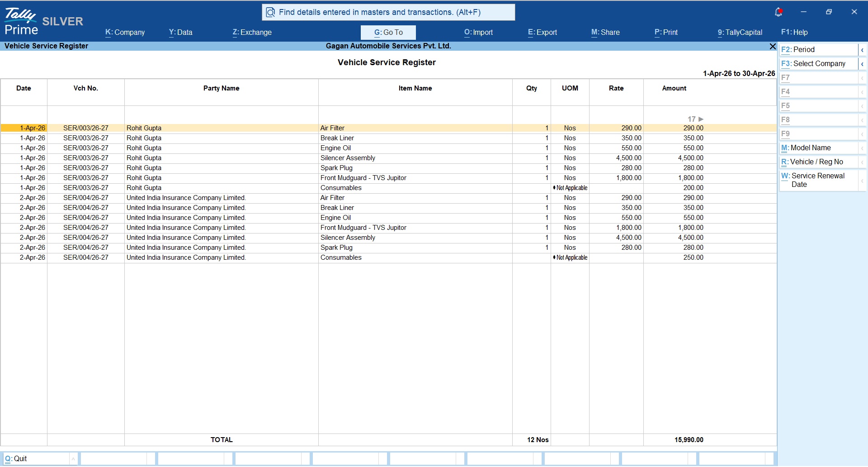
Task: Click the 15,990.00 total amount
Action: click(689, 440)
